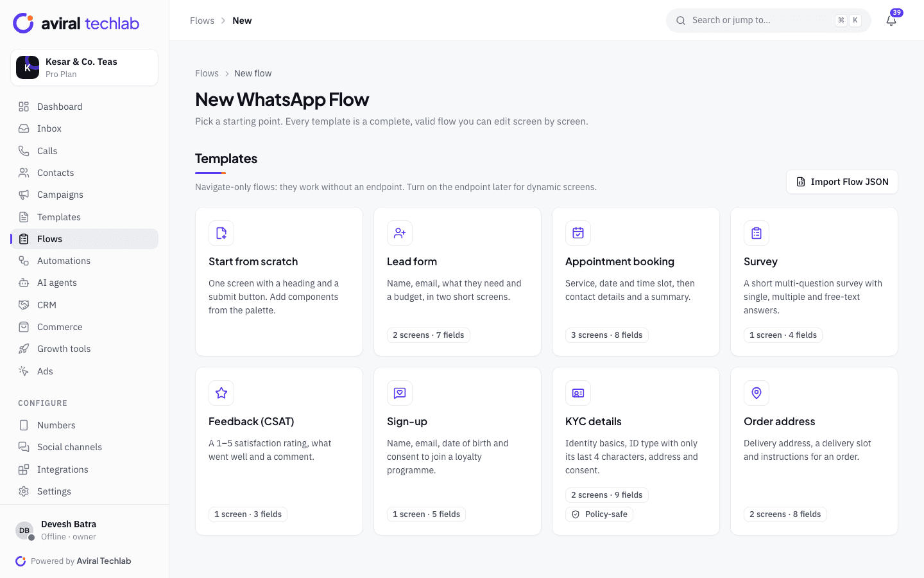
Task: Click the Sign-up heart message icon
Action: [x=400, y=393]
